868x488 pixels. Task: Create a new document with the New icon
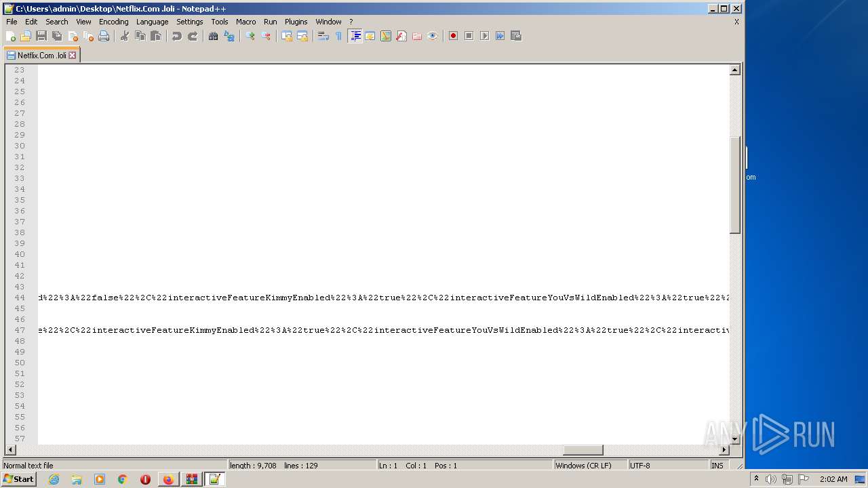click(x=11, y=36)
